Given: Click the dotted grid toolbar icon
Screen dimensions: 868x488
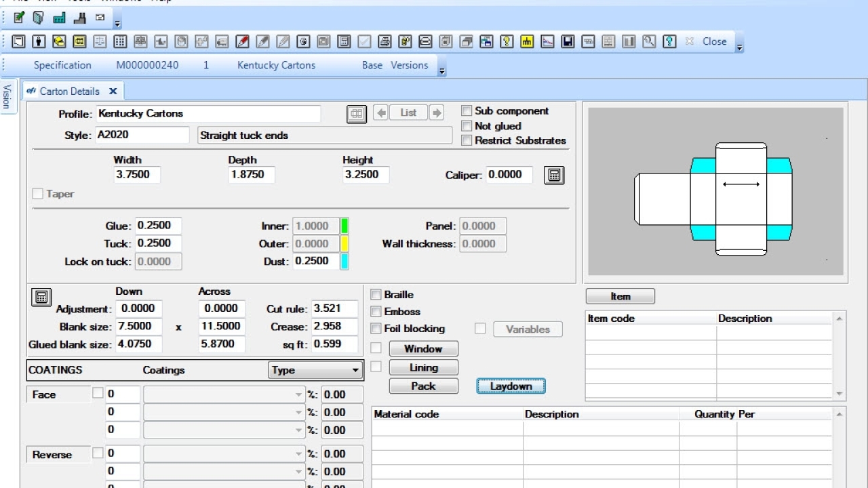Looking at the screenshot, I should pos(120,41).
